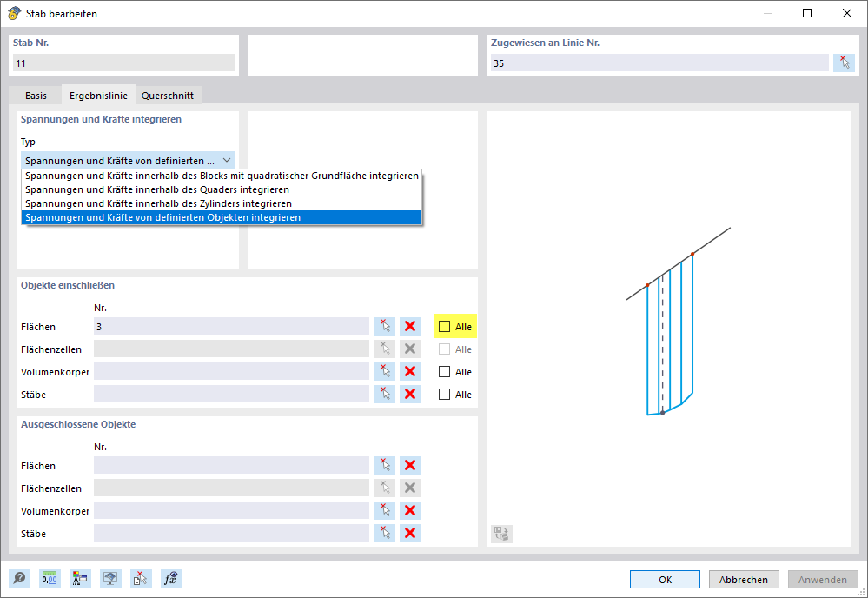Choose innerhalb des Quaders integrieren option

pyautogui.click(x=222, y=189)
